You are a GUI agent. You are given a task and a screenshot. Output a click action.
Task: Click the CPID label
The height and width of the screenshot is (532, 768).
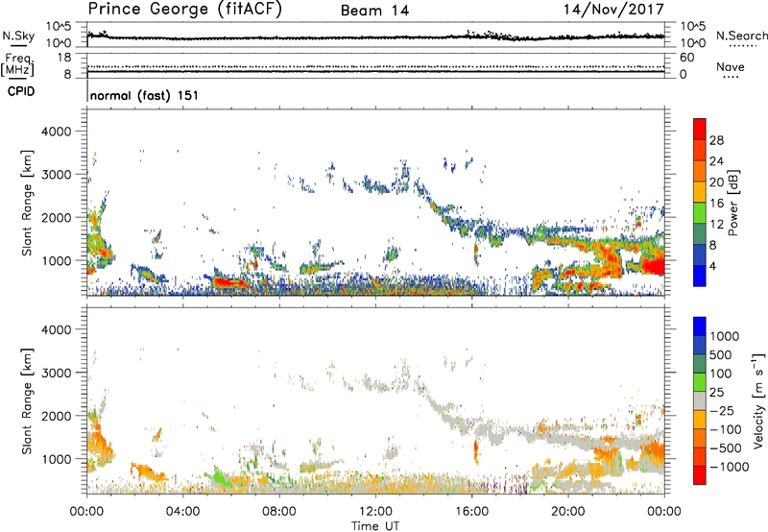pos(21,91)
